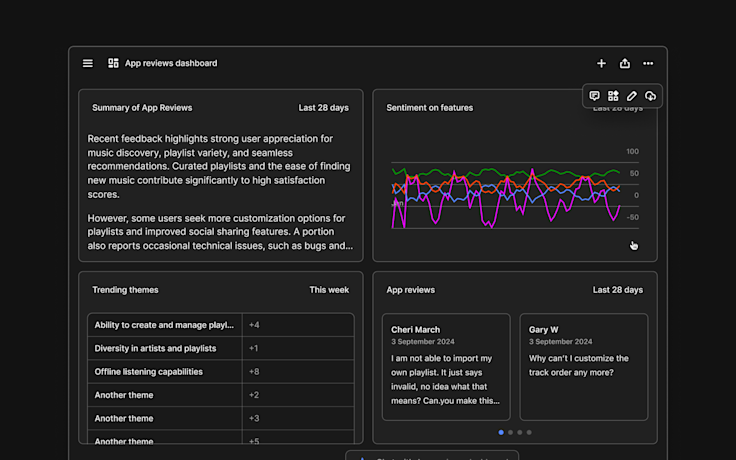Download via the cloud download icon
This screenshot has height=460, width=736.
point(650,96)
